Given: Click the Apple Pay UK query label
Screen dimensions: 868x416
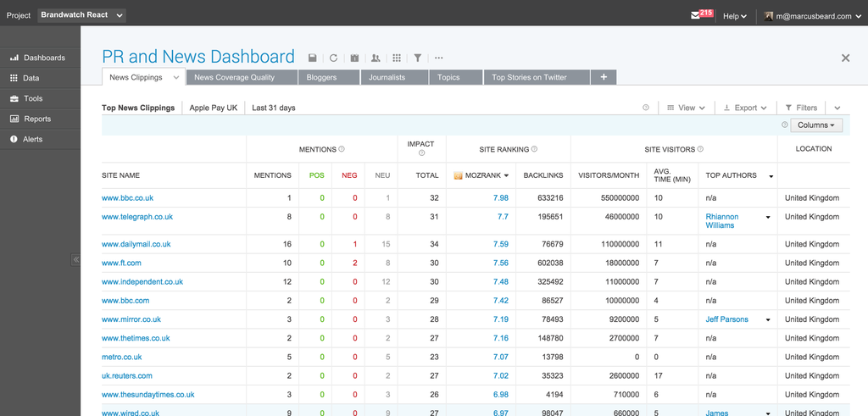Looking at the screenshot, I should 213,108.
